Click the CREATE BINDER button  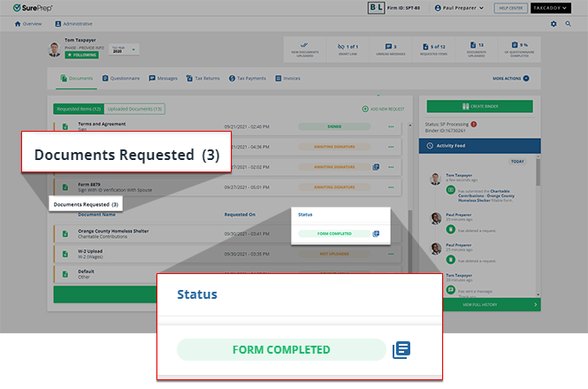point(479,107)
